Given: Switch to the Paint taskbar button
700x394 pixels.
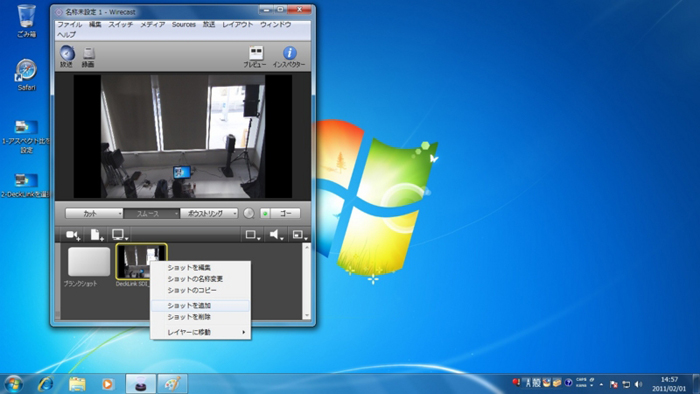Looking at the screenshot, I should [172, 384].
